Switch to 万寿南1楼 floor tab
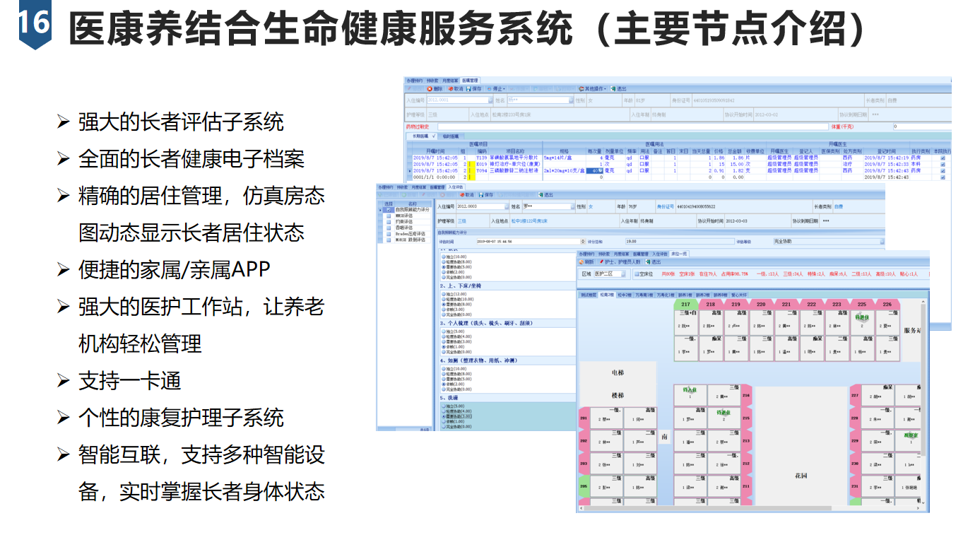Image resolution: width=980 pixels, height=547 pixels. pyautogui.click(x=644, y=295)
